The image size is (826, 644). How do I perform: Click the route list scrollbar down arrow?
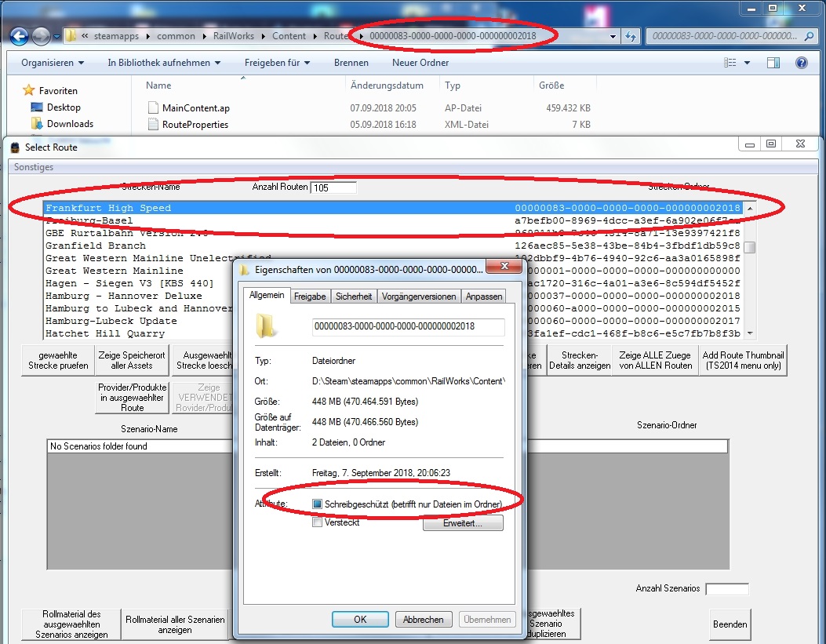(x=750, y=334)
